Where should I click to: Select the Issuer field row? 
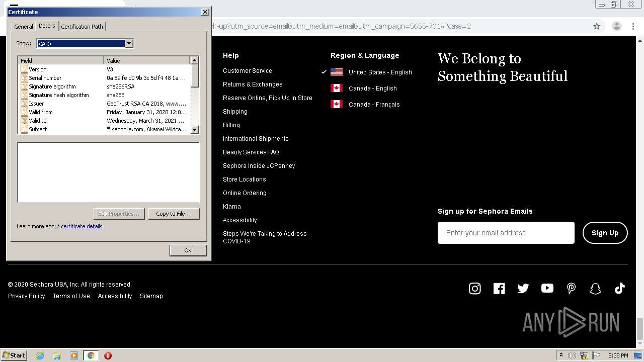click(x=104, y=104)
